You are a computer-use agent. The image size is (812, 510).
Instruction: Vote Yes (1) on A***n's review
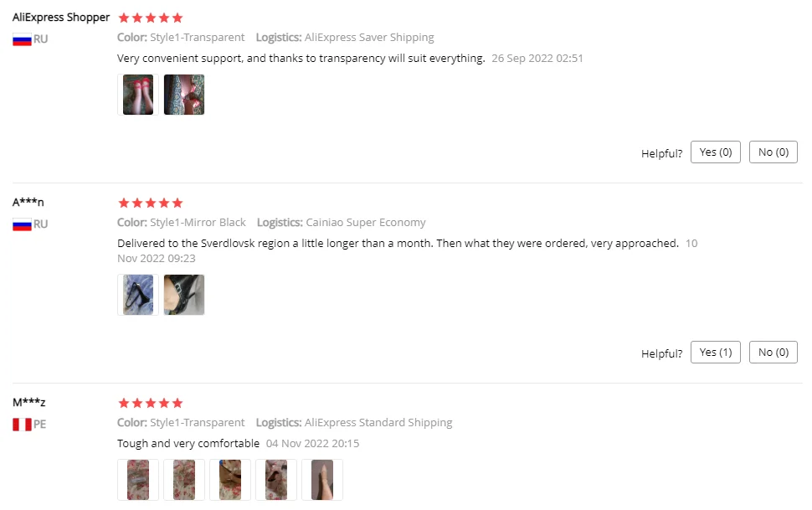coord(715,352)
